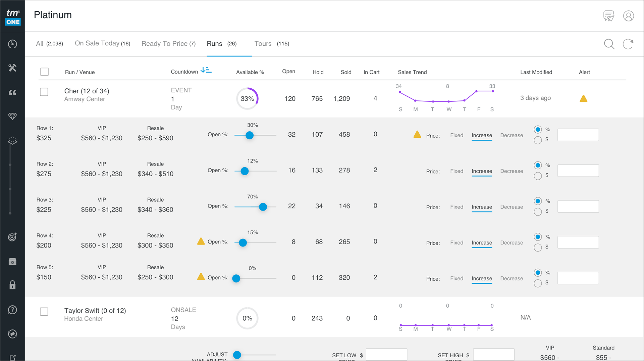This screenshot has height=361, width=644.
Task: Click the Row 5 price value input
Action: click(x=578, y=278)
